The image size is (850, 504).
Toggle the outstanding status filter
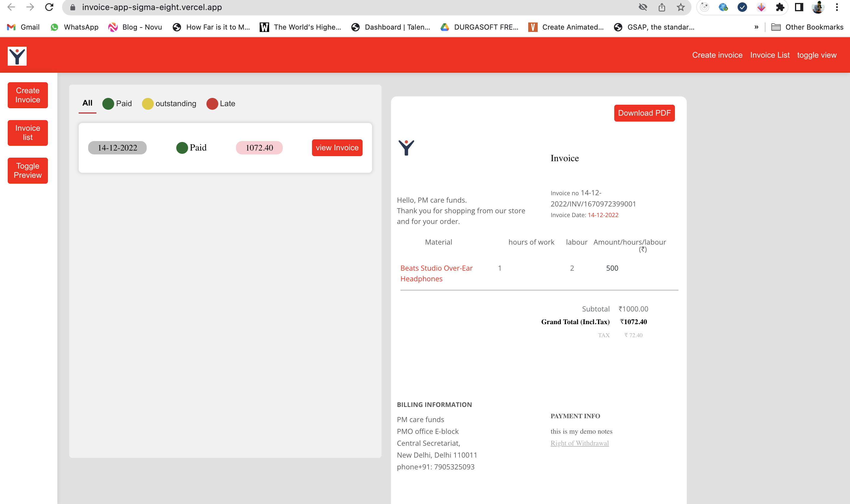169,104
